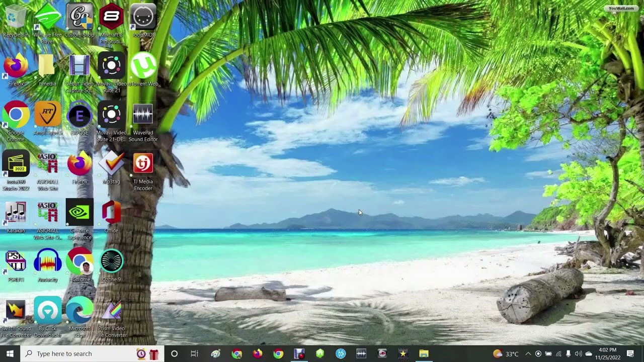Launch WinLive Free Player shortcut
Viewport: 644px width, 362px height.
(47, 24)
